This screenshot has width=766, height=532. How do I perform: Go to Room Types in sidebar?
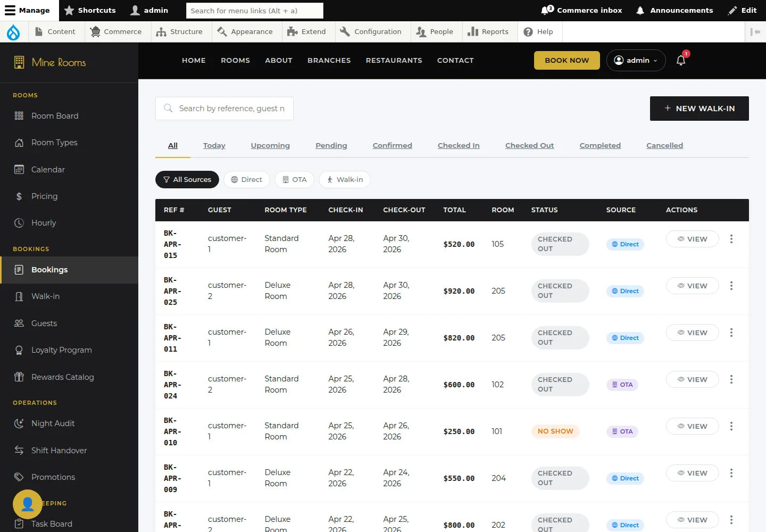click(69, 143)
